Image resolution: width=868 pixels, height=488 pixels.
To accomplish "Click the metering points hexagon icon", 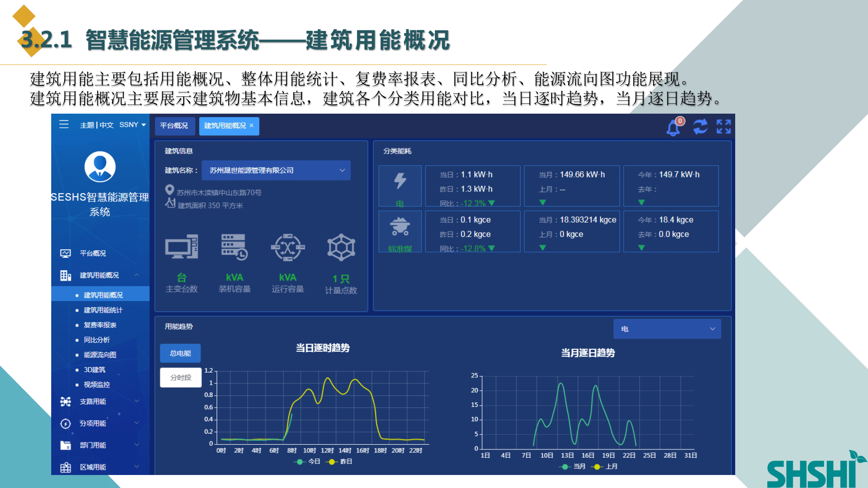I will 341,247.
